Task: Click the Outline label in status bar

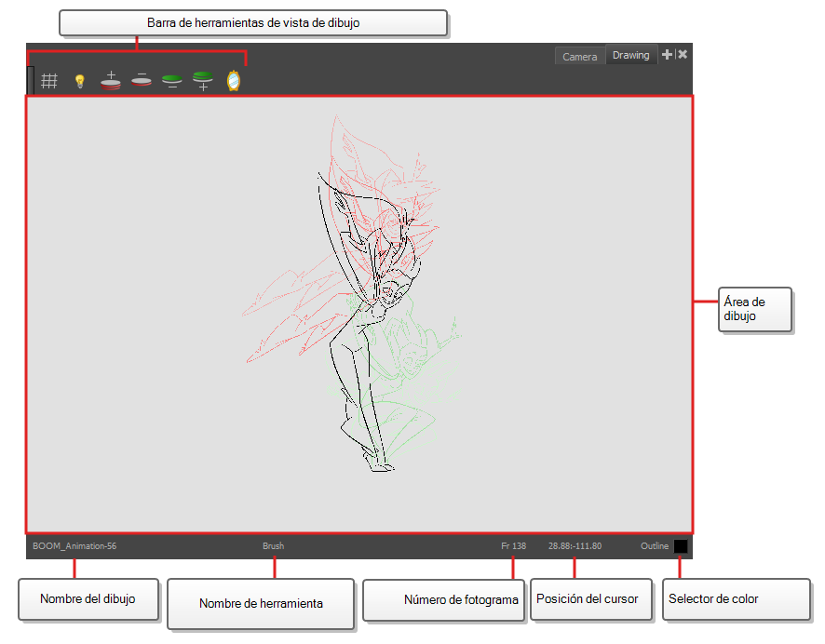Action: 655,545
